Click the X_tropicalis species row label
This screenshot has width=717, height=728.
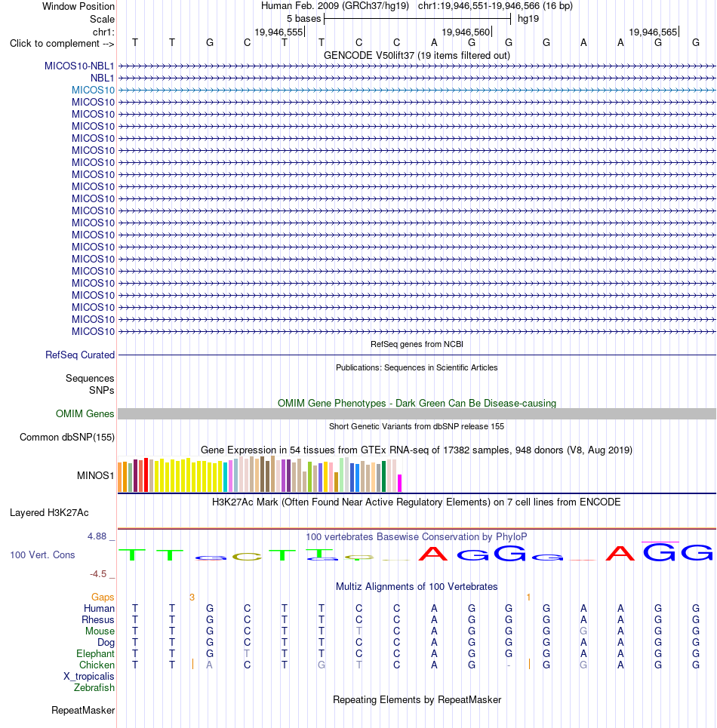point(89,677)
